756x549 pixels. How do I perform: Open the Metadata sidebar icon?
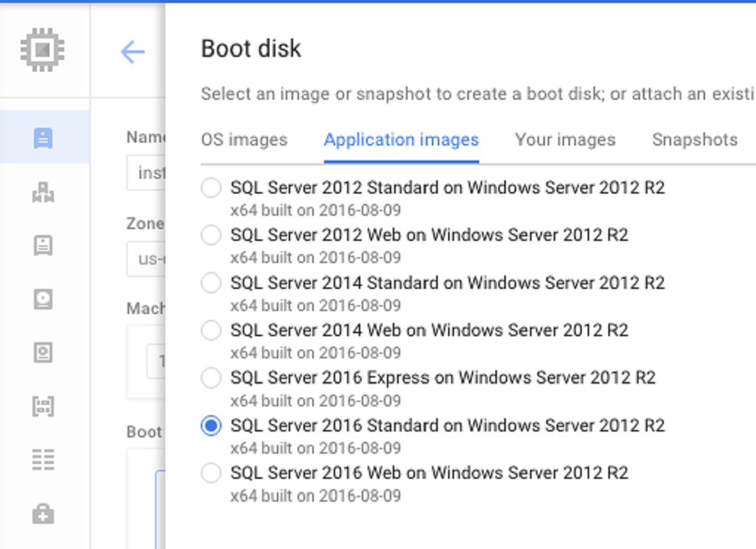click(43, 406)
